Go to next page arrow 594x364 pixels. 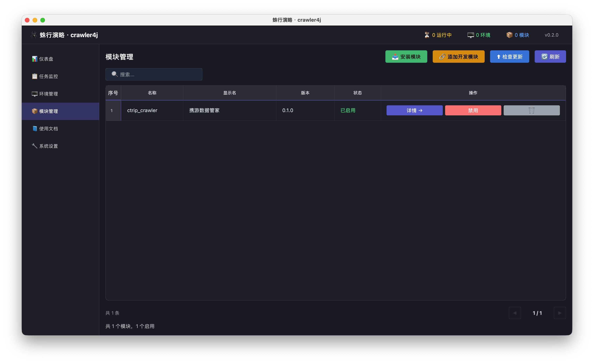coord(560,313)
